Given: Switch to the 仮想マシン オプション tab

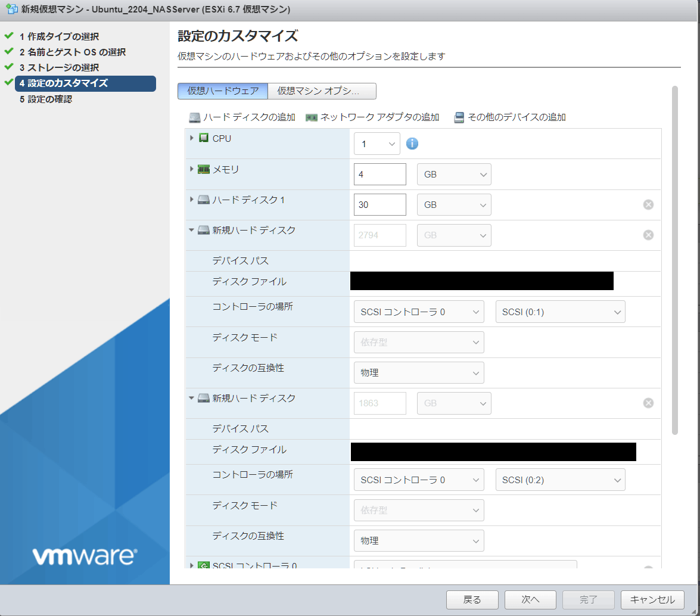Looking at the screenshot, I should [322, 91].
